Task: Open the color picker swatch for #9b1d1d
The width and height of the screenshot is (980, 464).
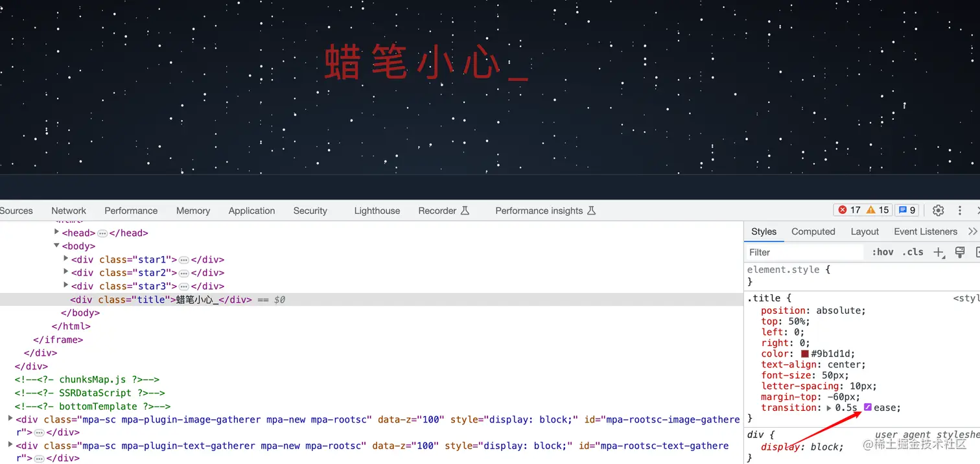Action: [805, 354]
